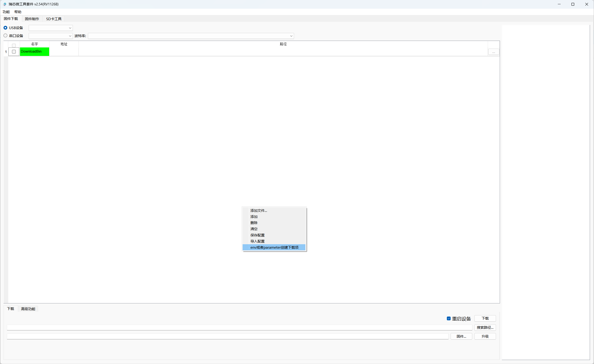The width and height of the screenshot is (594, 364).
Task: Expand the USB设备 dropdown
Action: pyautogui.click(x=51, y=28)
